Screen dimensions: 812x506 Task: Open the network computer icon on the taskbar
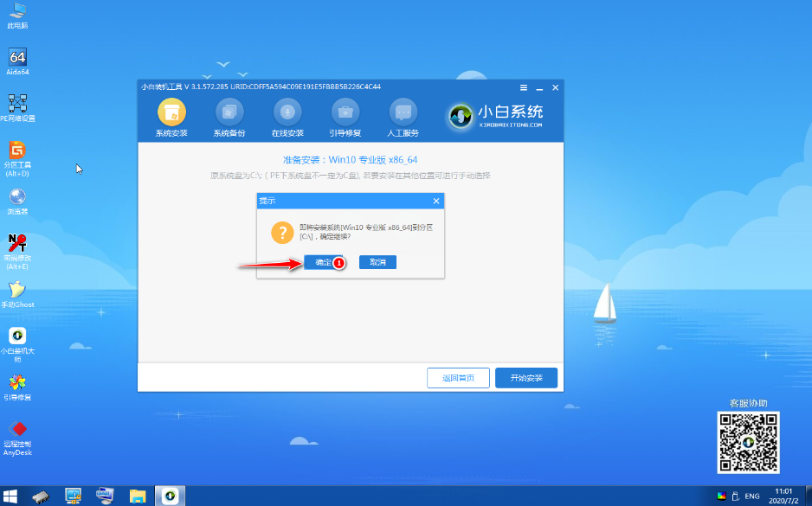click(105, 496)
